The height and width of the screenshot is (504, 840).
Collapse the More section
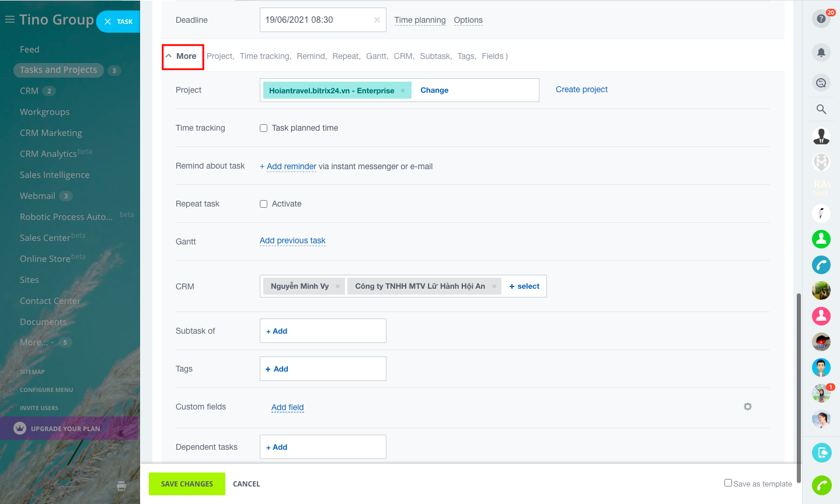coord(182,56)
